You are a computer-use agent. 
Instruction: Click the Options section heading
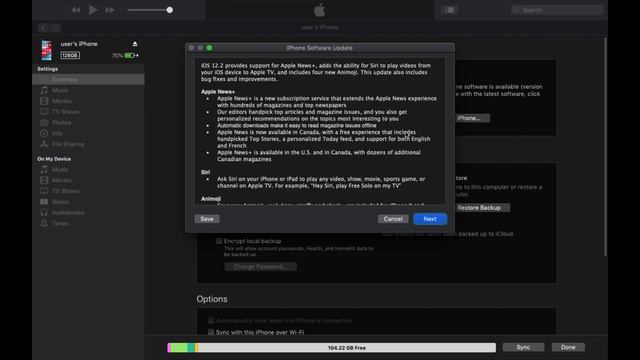click(212, 299)
